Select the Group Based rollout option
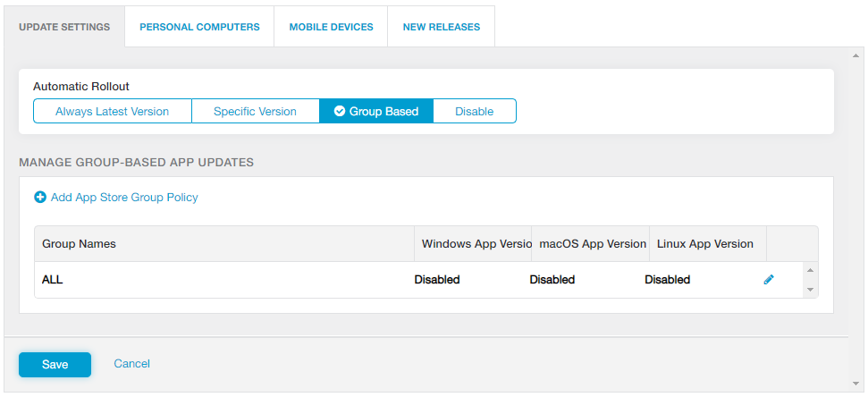868x397 pixels. (375, 112)
